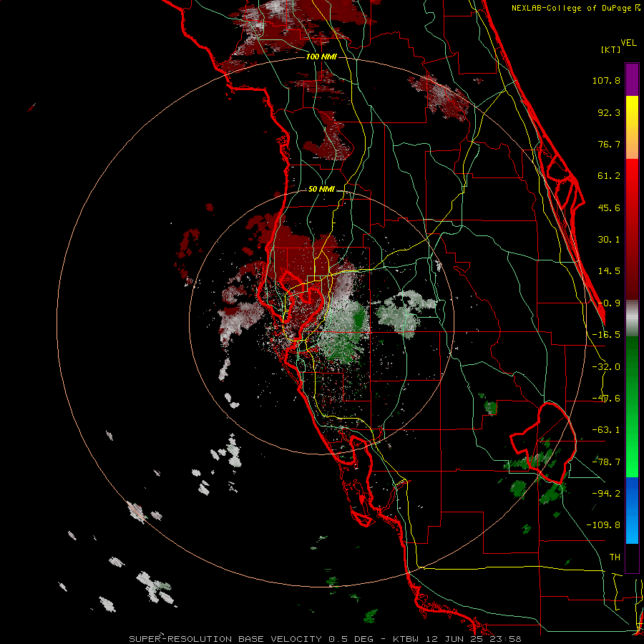
Task: Click the VEL legend title
Action: click(628, 43)
